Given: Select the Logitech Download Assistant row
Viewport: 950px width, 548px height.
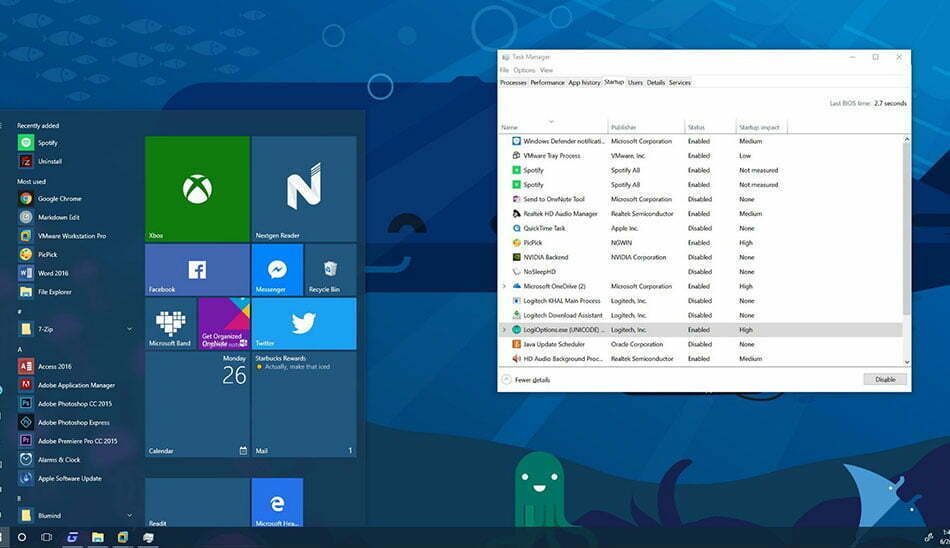Looking at the screenshot, I should (700, 315).
